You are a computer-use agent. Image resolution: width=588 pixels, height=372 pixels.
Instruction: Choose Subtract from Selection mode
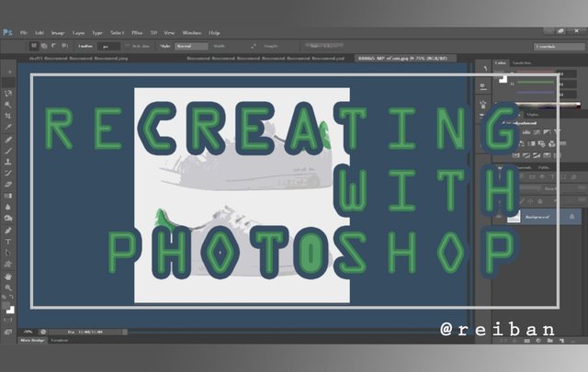[x=54, y=46]
